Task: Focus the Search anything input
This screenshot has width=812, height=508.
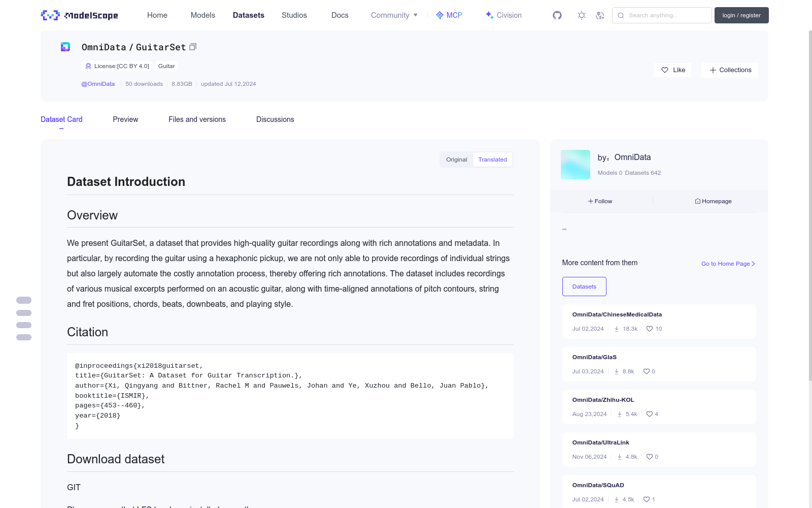Action: coord(662,15)
